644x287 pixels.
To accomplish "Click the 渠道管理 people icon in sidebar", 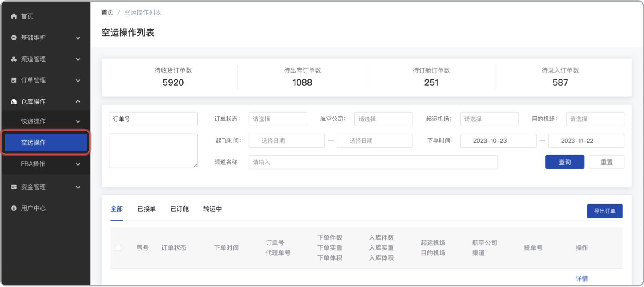I will 13,59.
